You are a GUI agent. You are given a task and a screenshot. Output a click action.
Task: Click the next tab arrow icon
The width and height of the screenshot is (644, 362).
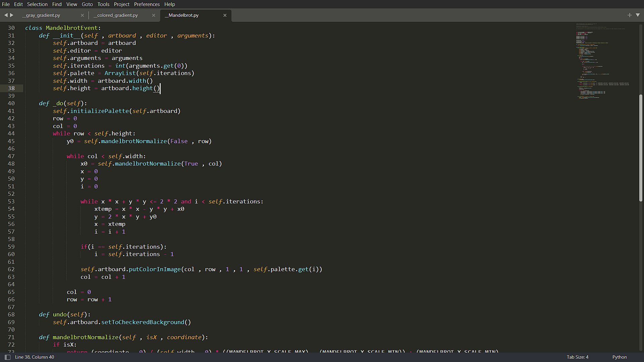tap(12, 15)
